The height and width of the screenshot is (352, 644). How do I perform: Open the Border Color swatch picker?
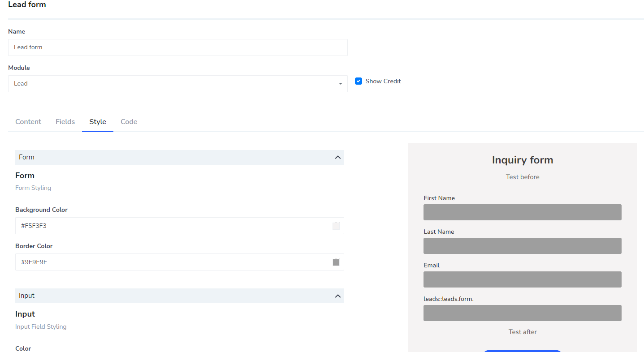click(x=336, y=262)
